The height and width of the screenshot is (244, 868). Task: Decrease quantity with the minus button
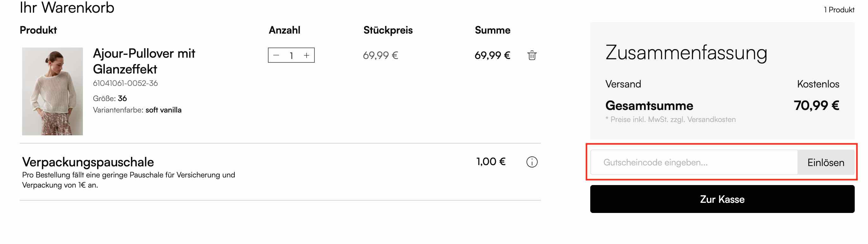pos(276,55)
